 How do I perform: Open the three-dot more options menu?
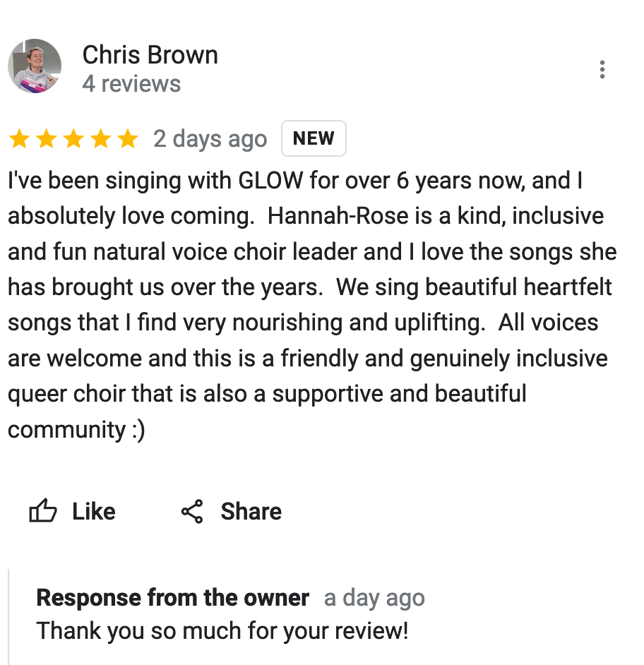pos(602,70)
